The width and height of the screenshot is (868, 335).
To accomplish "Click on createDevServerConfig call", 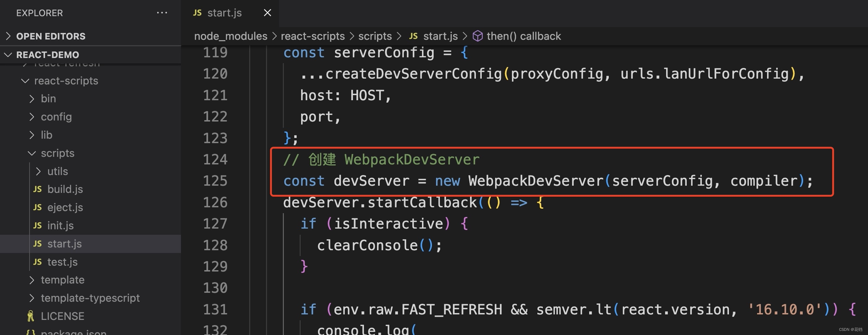I will (414, 74).
